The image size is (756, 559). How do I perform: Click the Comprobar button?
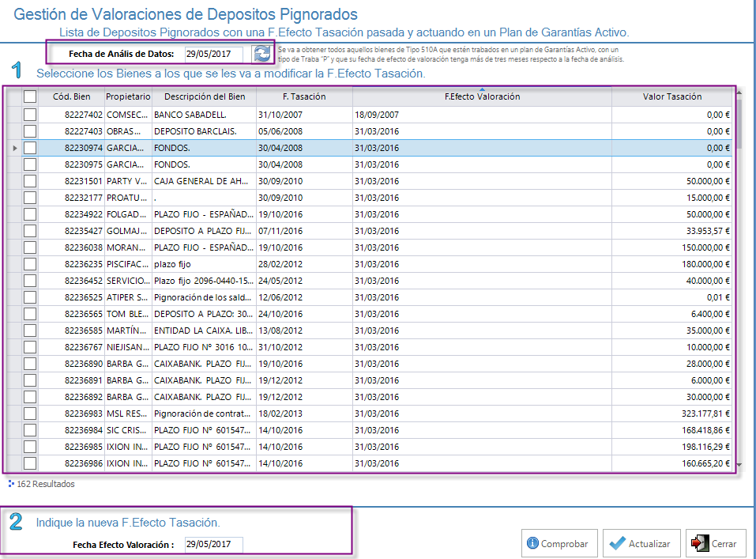(x=559, y=543)
